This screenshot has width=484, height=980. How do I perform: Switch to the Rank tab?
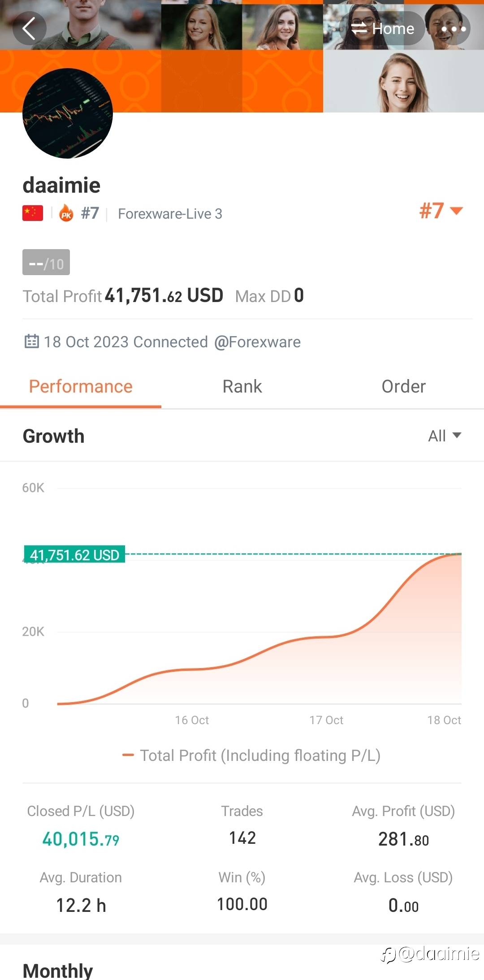242,386
